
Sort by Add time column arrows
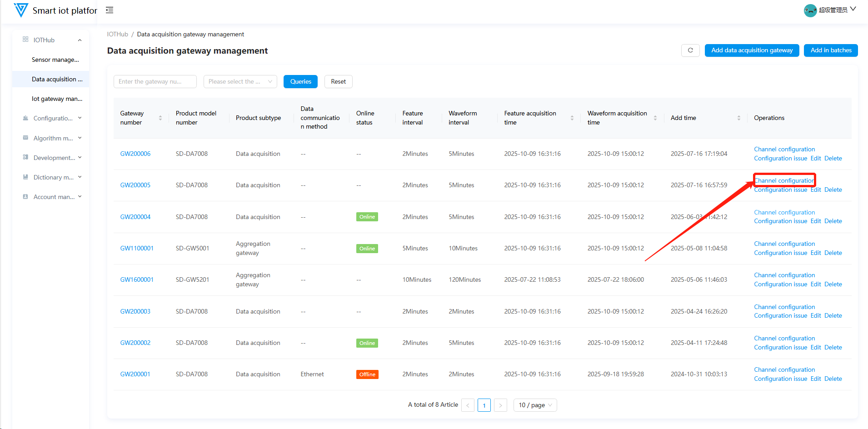point(738,118)
